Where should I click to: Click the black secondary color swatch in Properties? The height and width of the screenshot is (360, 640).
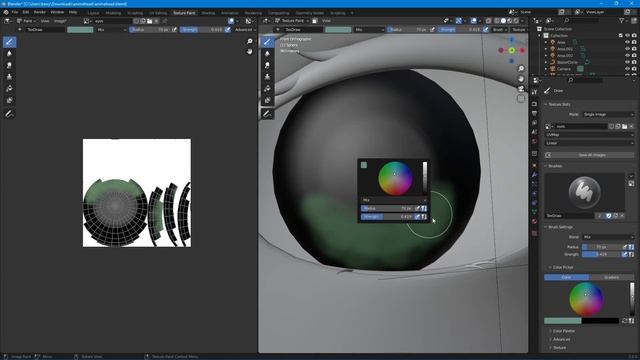pos(600,321)
